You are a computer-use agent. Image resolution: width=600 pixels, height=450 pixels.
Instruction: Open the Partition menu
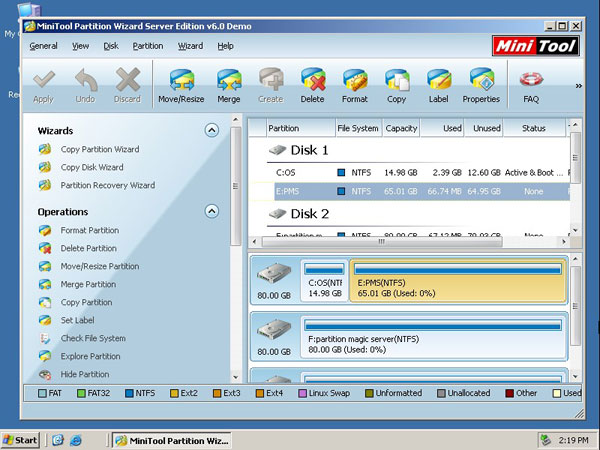(148, 46)
